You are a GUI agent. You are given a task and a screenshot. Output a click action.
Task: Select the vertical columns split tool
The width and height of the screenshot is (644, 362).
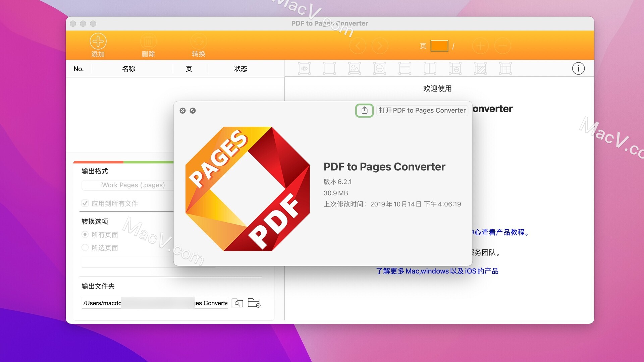tap(430, 68)
